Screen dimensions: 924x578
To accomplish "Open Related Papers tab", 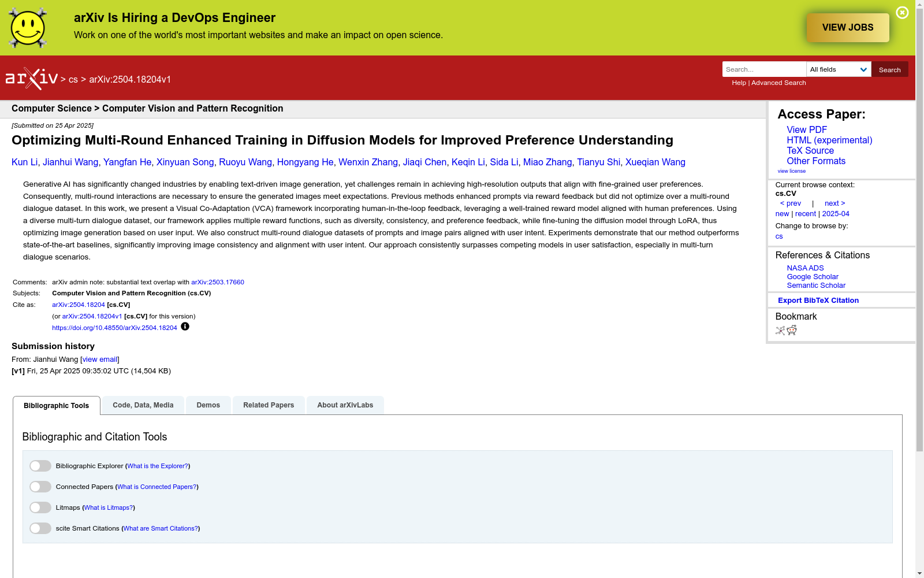I will [x=269, y=405].
